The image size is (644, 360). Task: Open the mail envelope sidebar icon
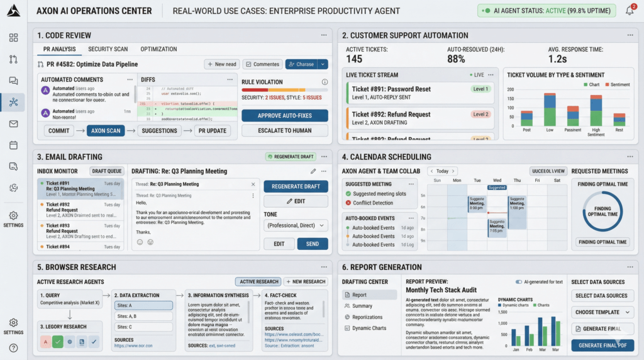[x=13, y=124]
